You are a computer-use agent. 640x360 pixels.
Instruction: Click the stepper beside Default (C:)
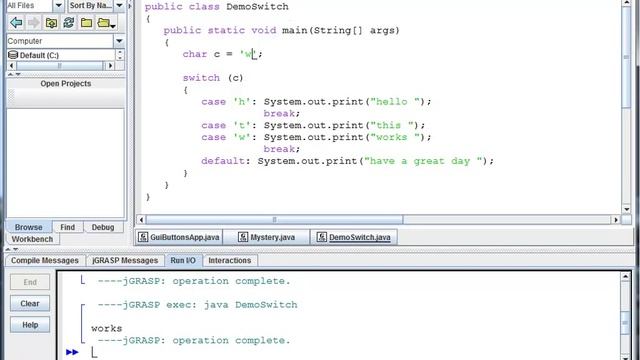pos(120,55)
